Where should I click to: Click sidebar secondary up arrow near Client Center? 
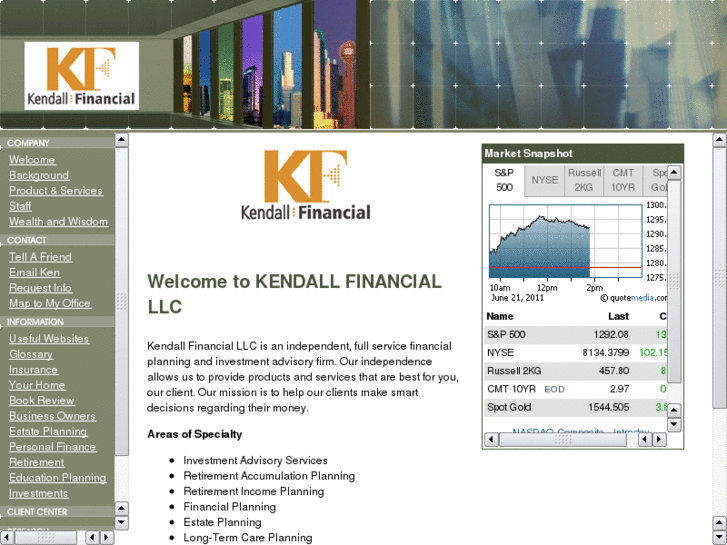[x=121, y=508]
